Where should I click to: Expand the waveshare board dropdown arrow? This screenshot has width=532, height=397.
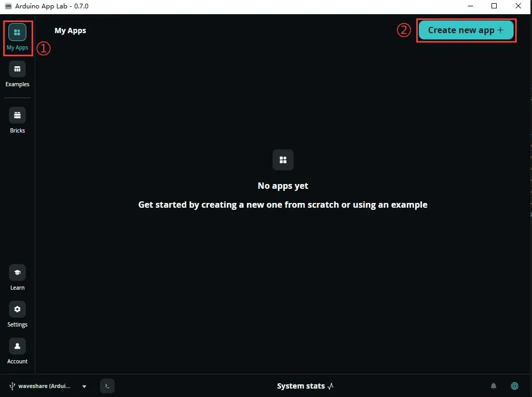pos(84,386)
